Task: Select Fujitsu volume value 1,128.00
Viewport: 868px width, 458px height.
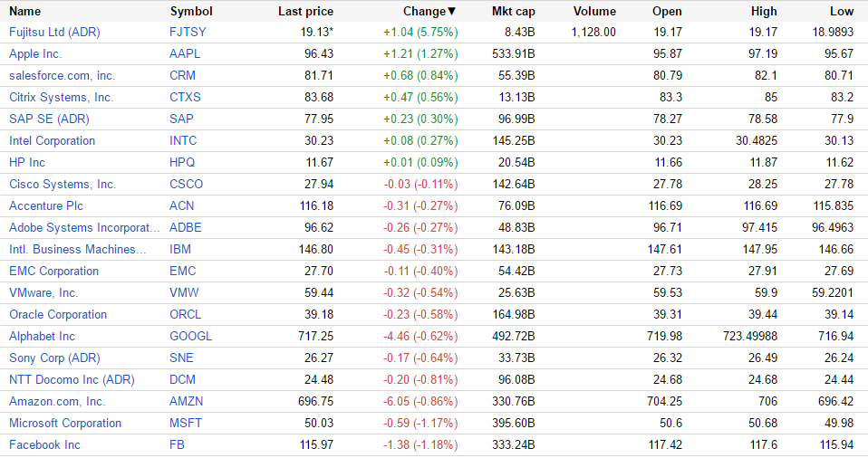Action: coord(593,32)
